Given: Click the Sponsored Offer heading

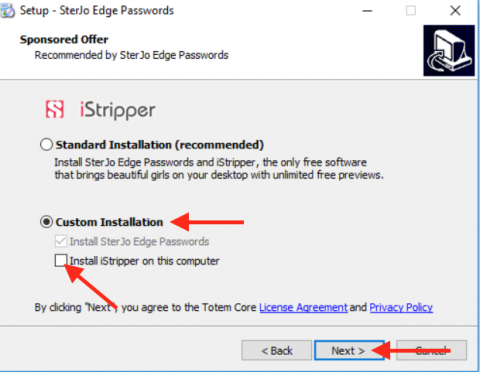Looking at the screenshot, I should (64, 40).
